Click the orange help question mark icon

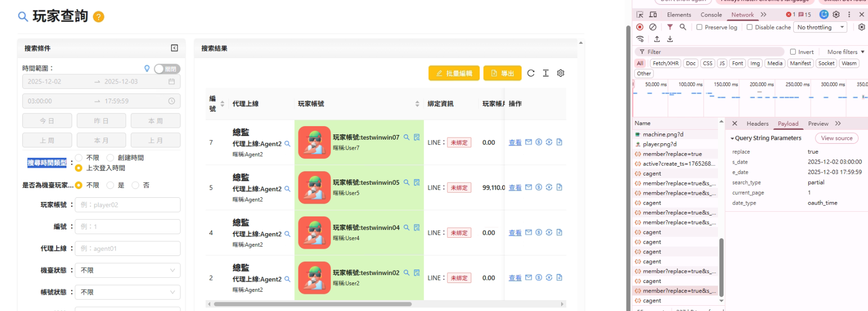click(99, 17)
